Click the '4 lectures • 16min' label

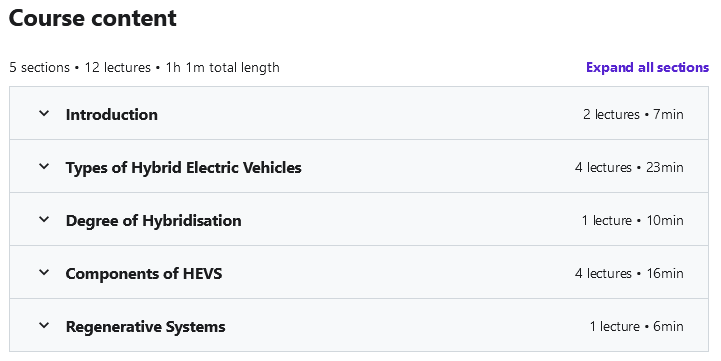click(629, 273)
